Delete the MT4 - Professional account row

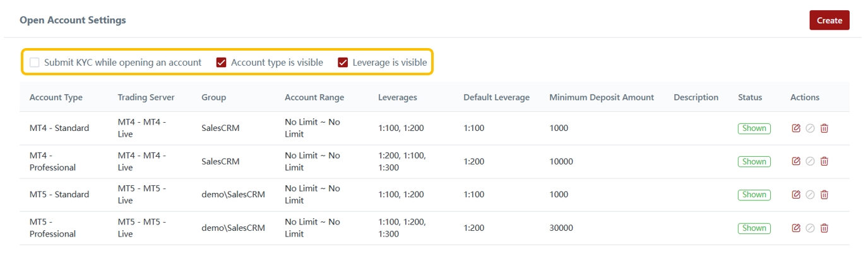824,161
